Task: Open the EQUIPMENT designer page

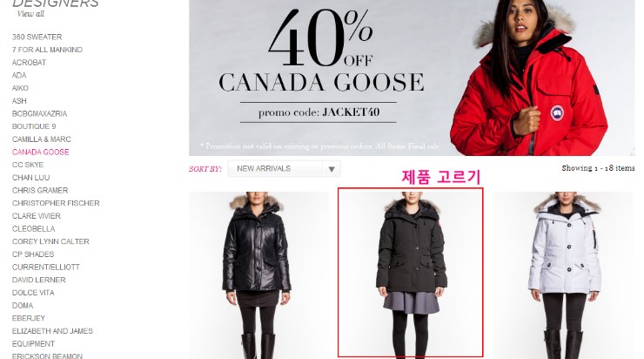Action: [x=33, y=344]
